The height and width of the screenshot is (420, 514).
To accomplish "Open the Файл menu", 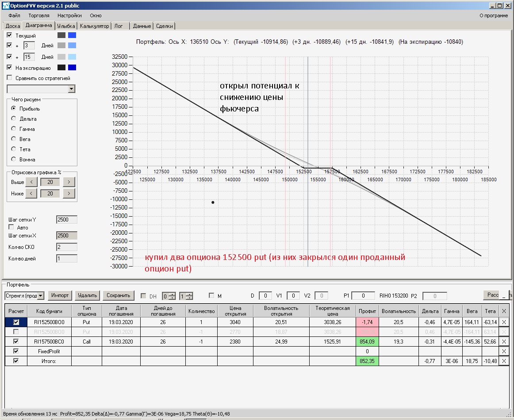I will coord(15,15).
